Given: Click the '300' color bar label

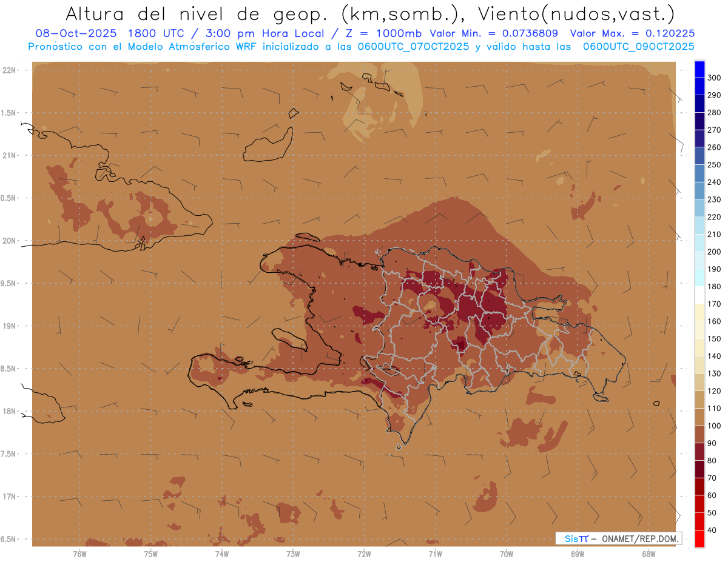Looking at the screenshot, I should point(714,78).
